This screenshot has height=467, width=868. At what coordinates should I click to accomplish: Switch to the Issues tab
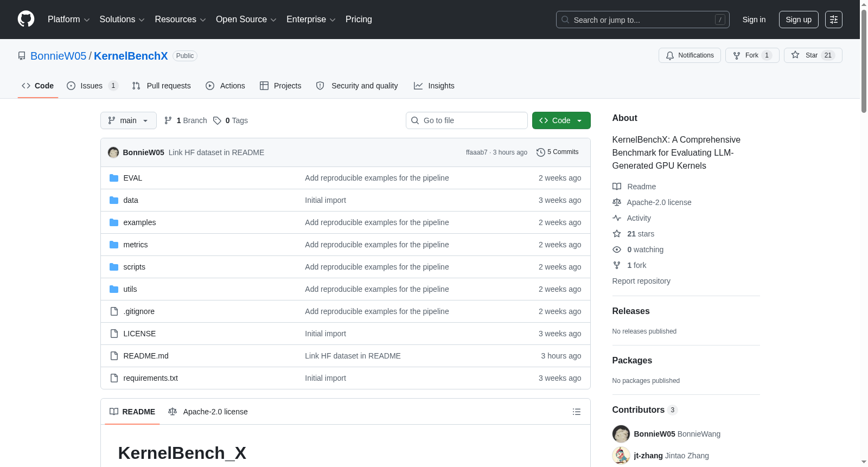tap(92, 86)
